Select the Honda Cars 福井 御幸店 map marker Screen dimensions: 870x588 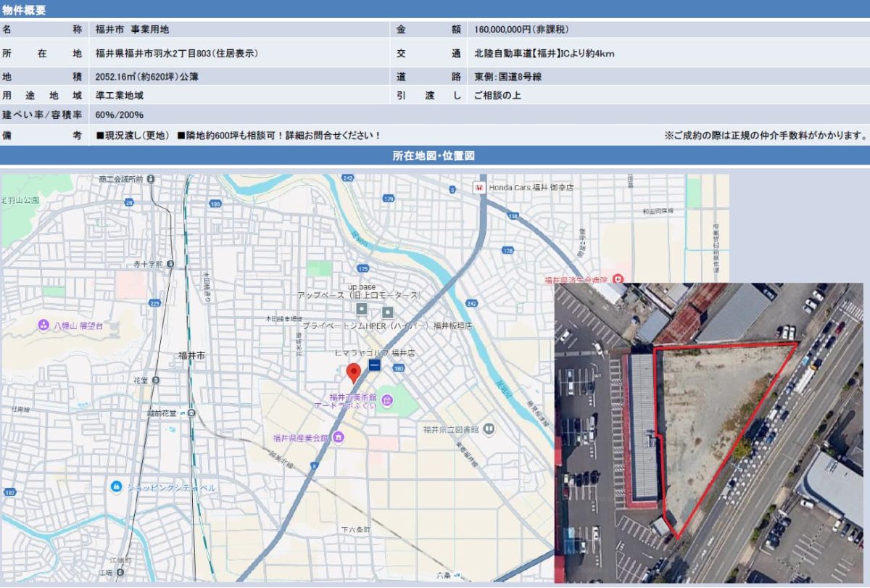tap(480, 188)
